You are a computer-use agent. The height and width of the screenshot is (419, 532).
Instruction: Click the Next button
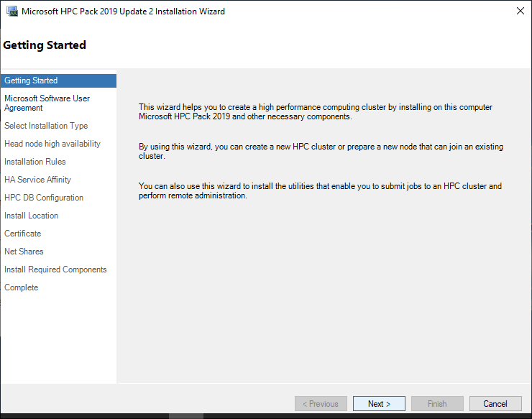(x=379, y=404)
